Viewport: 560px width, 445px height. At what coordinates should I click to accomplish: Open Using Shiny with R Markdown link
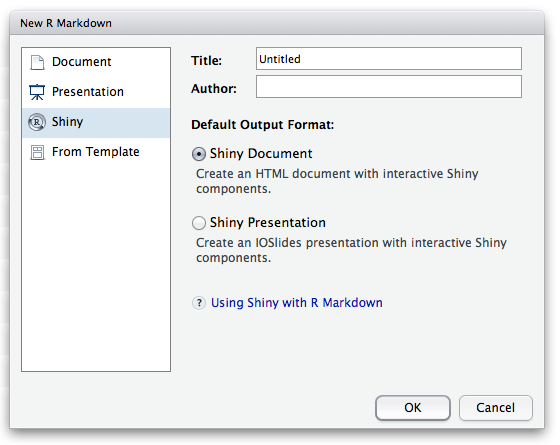click(297, 303)
